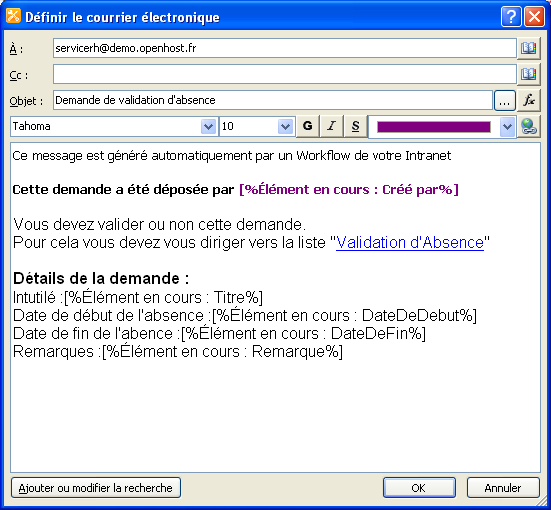Viewport: 551px width, 510px height.
Task: Toggle italic I formatting
Action: [331, 126]
